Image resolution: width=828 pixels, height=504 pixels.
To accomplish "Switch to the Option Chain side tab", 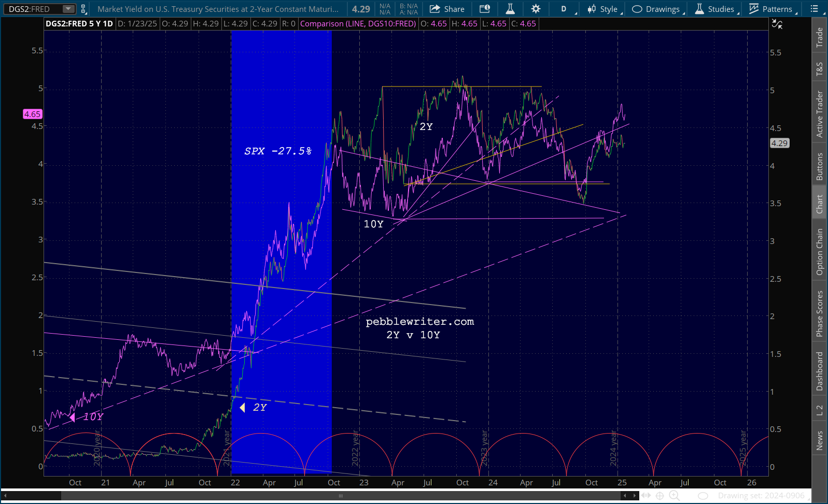I will [820, 252].
